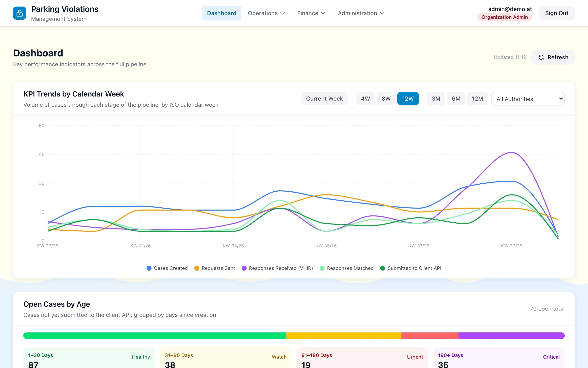Expand the Finance menu chevron
Screen dimensions: 588x368
pyautogui.click(x=323, y=13)
